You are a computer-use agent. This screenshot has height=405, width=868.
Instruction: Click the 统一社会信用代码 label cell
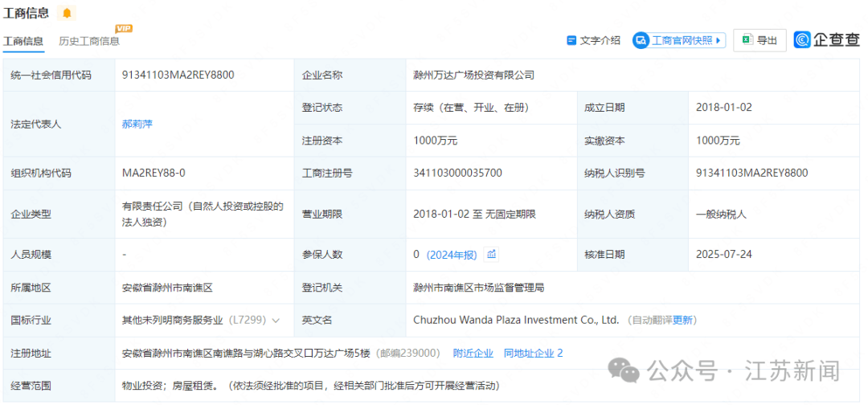point(59,76)
